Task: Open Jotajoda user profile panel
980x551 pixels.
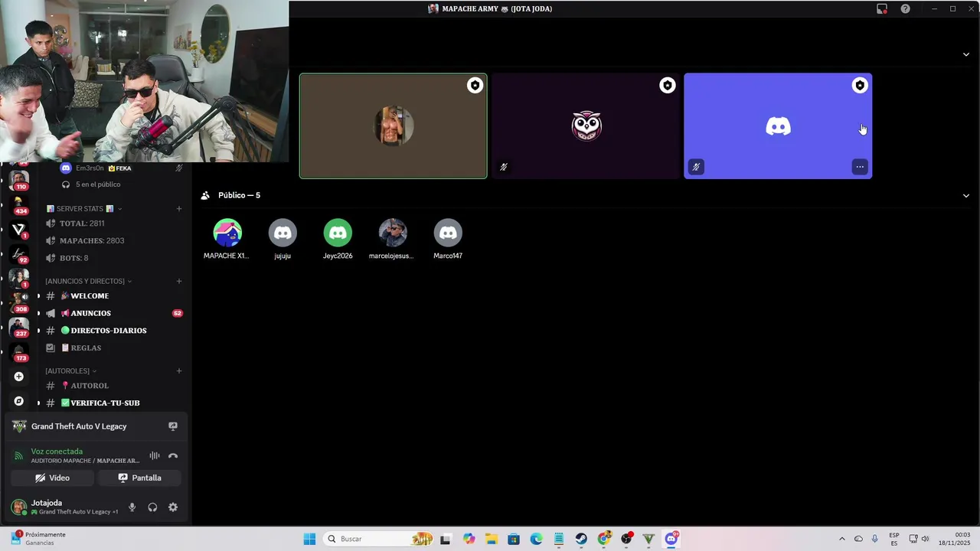Action: (x=65, y=507)
